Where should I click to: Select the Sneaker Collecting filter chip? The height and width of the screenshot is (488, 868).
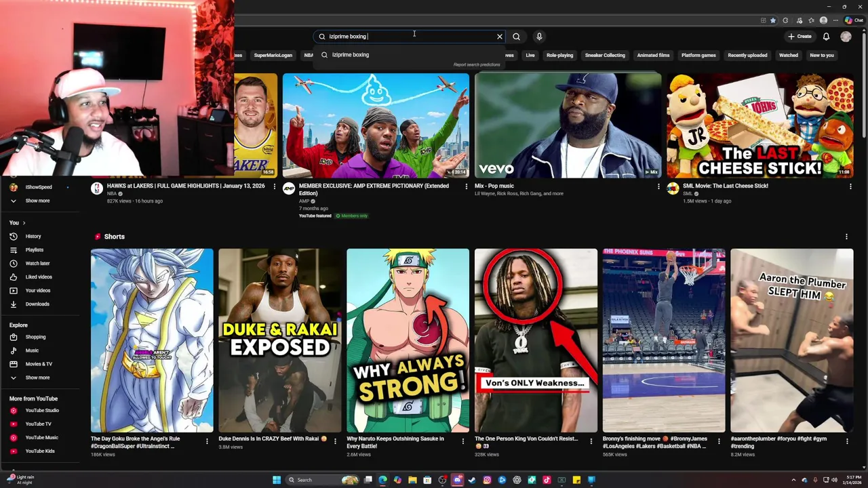pyautogui.click(x=605, y=56)
